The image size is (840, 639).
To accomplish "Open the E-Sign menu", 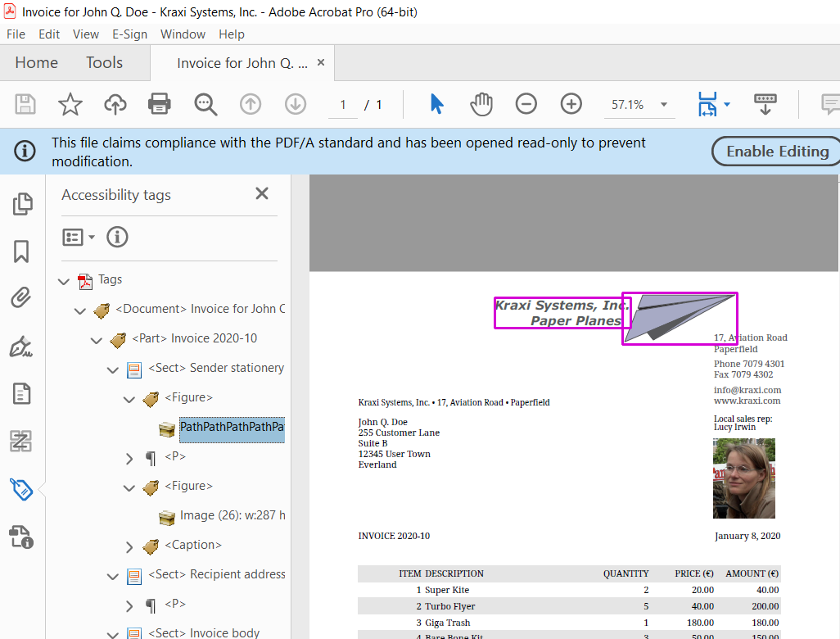I will (x=129, y=34).
